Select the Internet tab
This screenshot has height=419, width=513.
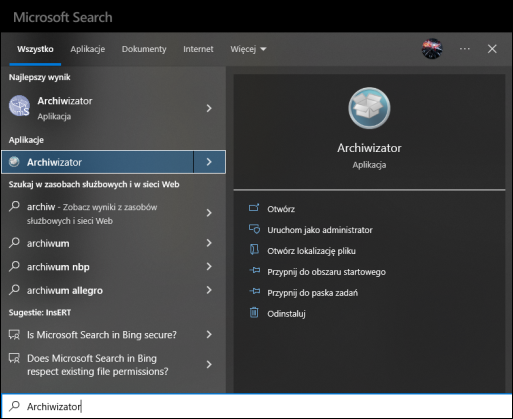coord(198,49)
